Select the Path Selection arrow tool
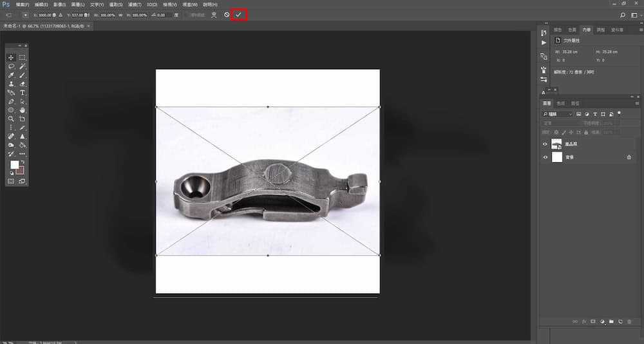Screen dimensions: 644x344 point(22,101)
